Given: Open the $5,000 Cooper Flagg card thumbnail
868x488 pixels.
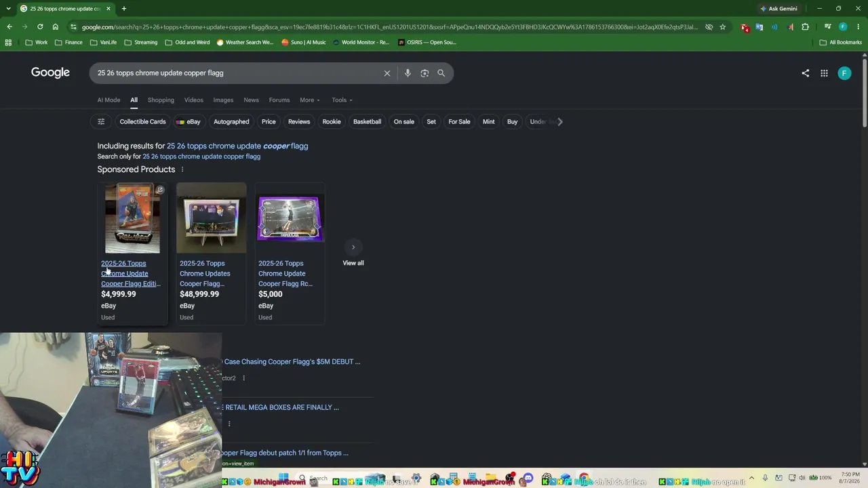Looking at the screenshot, I should (x=290, y=218).
